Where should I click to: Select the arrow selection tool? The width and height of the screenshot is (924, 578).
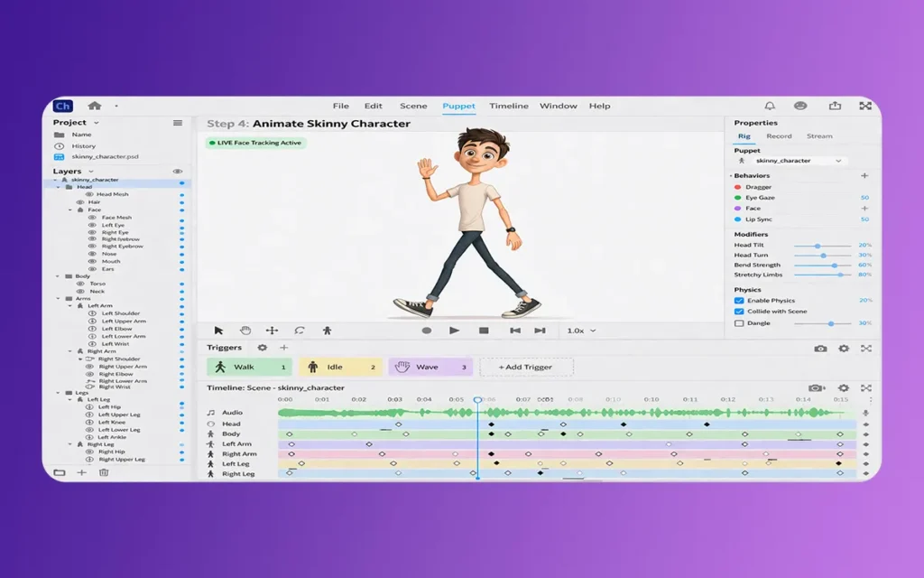[x=218, y=331]
